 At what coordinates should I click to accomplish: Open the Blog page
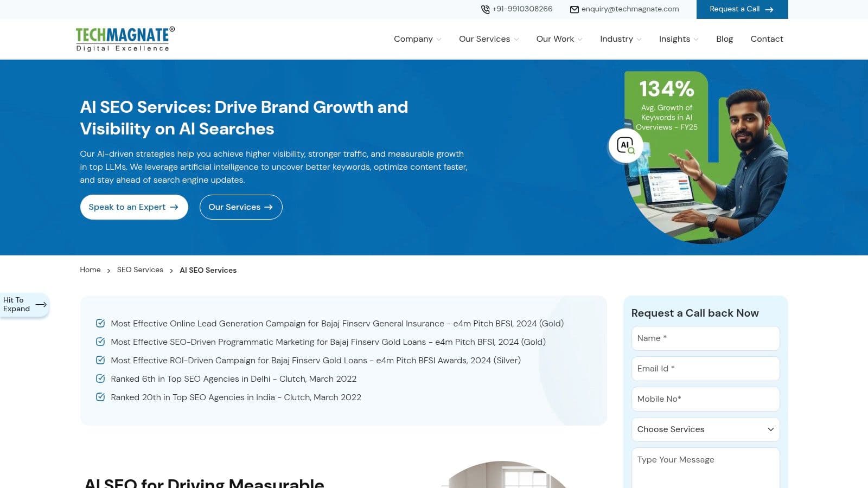[x=724, y=39]
